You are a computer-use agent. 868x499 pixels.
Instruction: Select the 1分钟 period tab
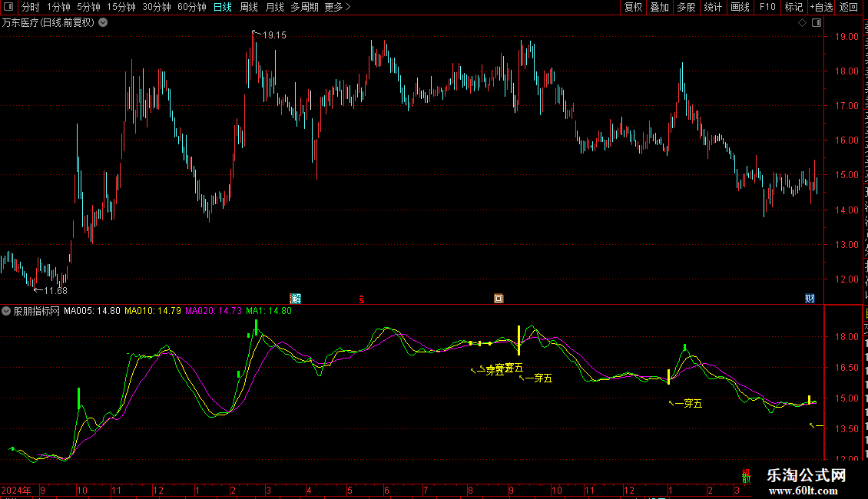tap(58, 7)
